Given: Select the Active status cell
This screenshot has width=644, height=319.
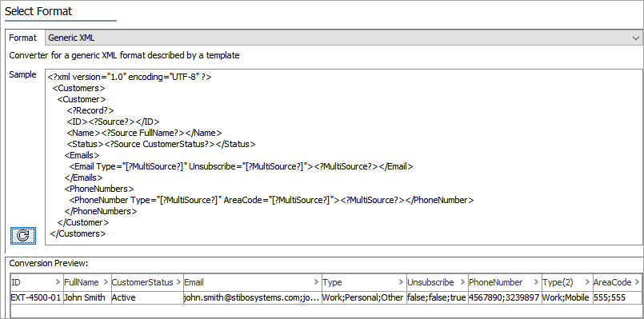Looking at the screenshot, I should 147,297.
